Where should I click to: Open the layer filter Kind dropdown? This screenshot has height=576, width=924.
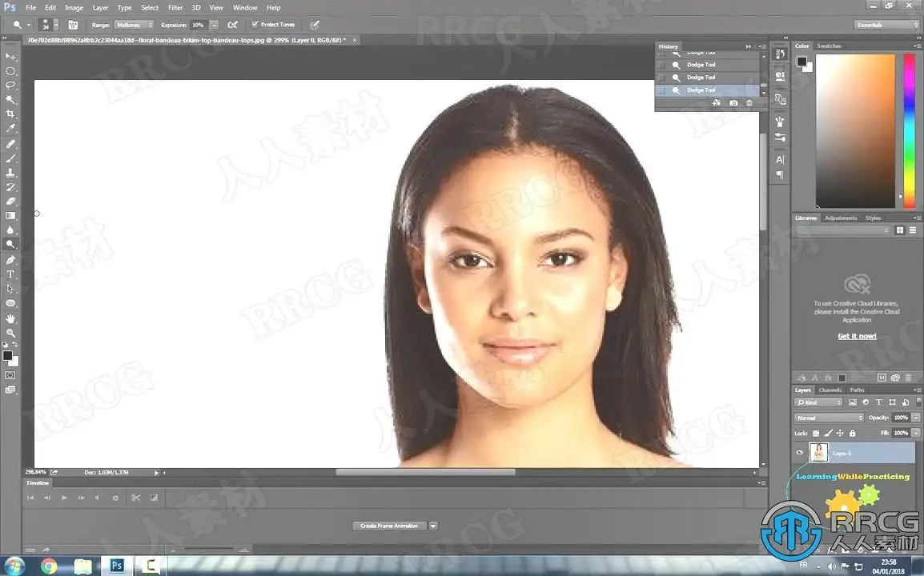click(x=819, y=402)
